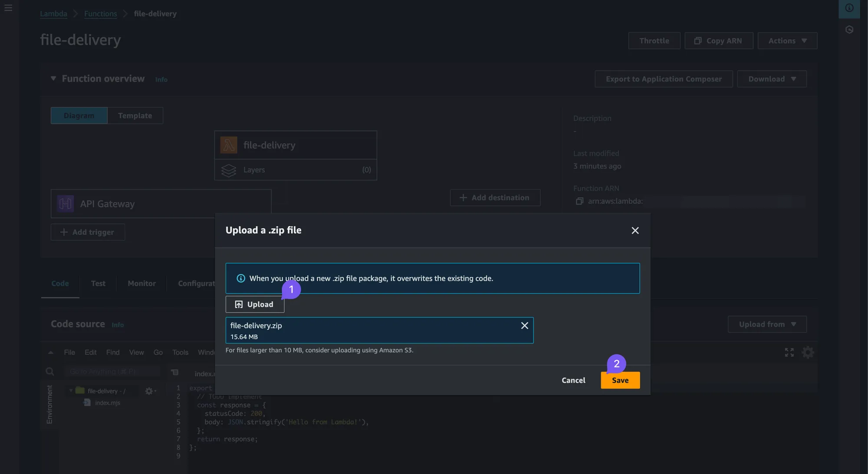Collapse the editor menu bar arrow

[x=51, y=353]
